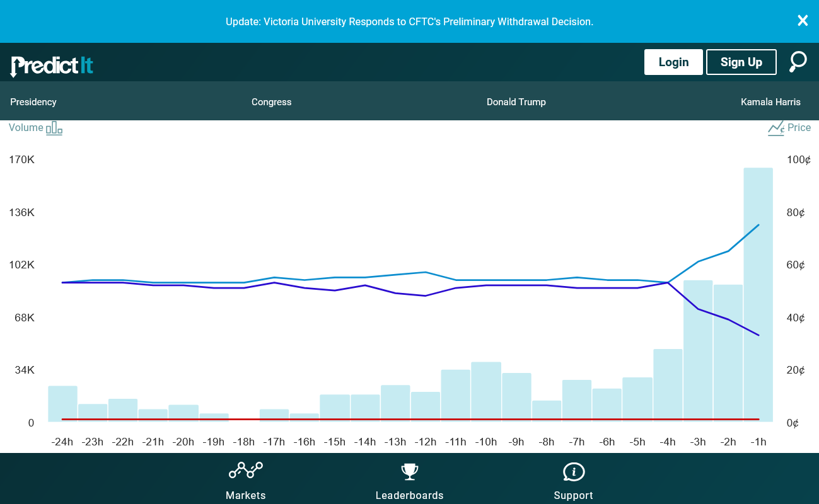Select the Markets label
The height and width of the screenshot is (504, 819).
(246, 495)
